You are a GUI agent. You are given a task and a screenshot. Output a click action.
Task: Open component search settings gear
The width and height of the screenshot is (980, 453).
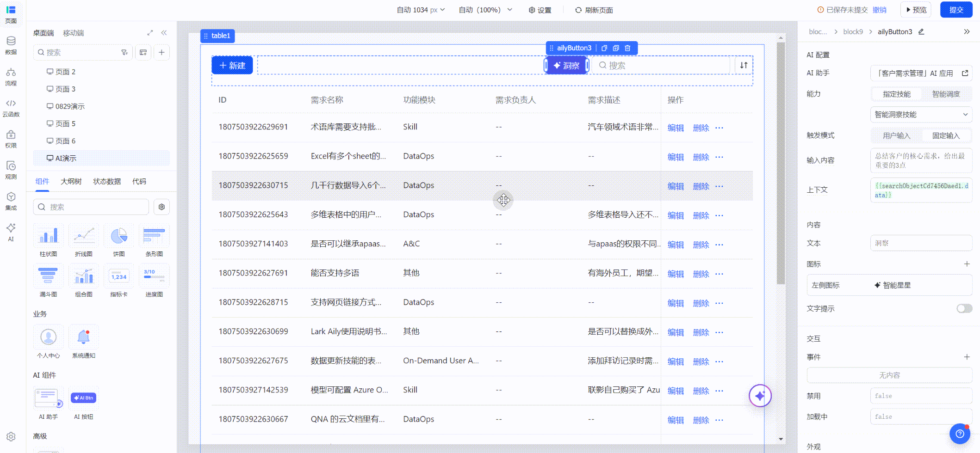point(161,207)
